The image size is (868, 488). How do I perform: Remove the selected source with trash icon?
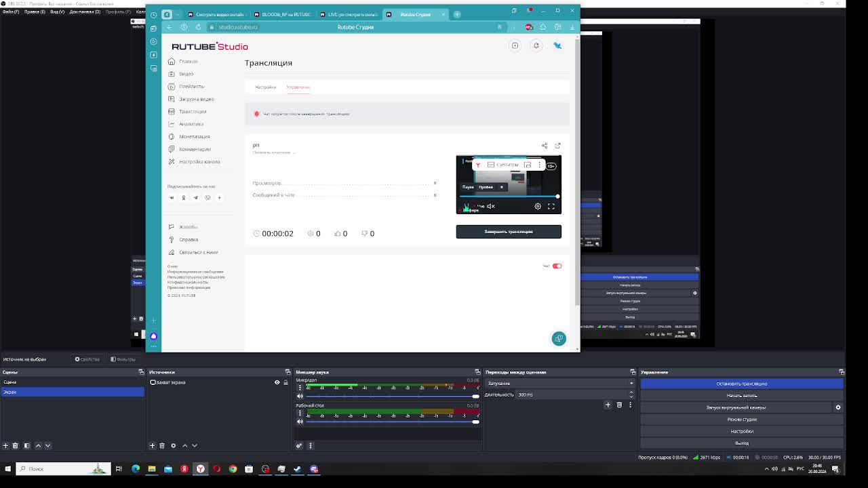coord(162,445)
